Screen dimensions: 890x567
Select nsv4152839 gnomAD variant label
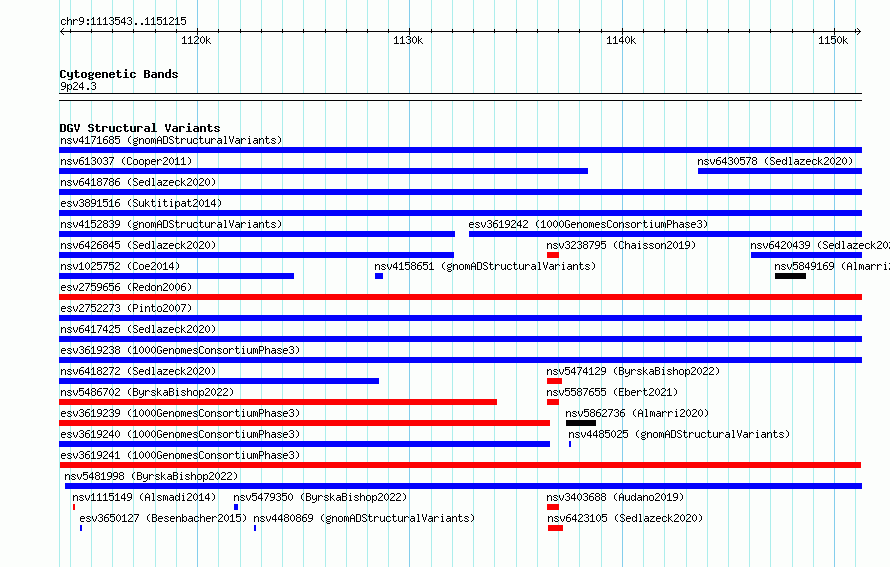click(x=171, y=224)
